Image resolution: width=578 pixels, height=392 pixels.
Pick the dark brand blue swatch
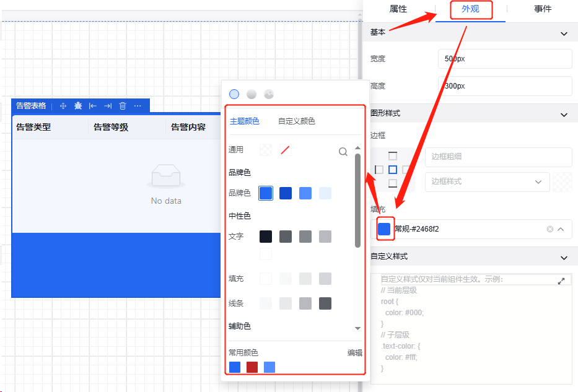[286, 193]
